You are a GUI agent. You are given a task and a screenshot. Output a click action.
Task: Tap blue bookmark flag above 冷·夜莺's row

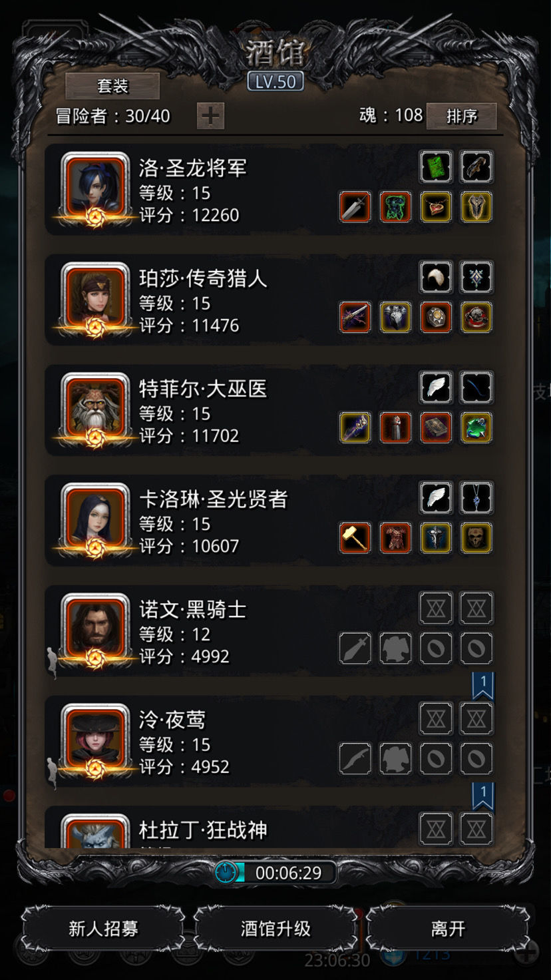pyautogui.click(x=482, y=685)
